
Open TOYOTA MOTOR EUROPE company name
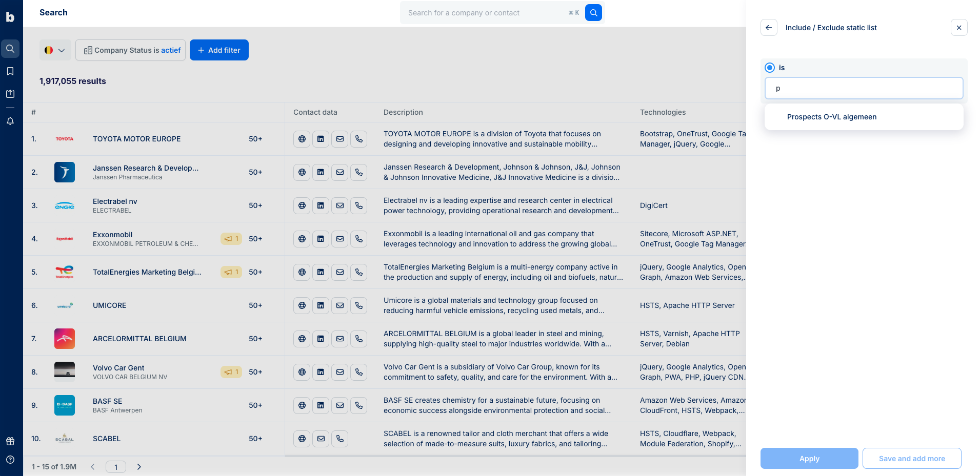pyautogui.click(x=136, y=139)
